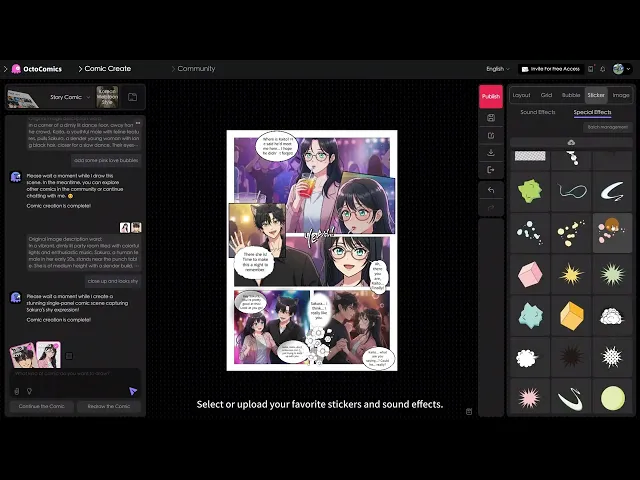Send the message with purple arrow icon
The image size is (640, 480).
(x=133, y=391)
